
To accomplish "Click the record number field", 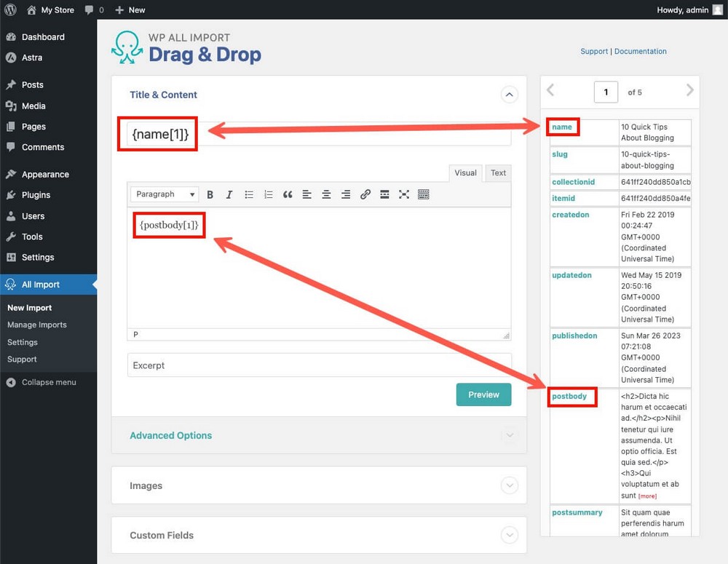I will tap(606, 92).
